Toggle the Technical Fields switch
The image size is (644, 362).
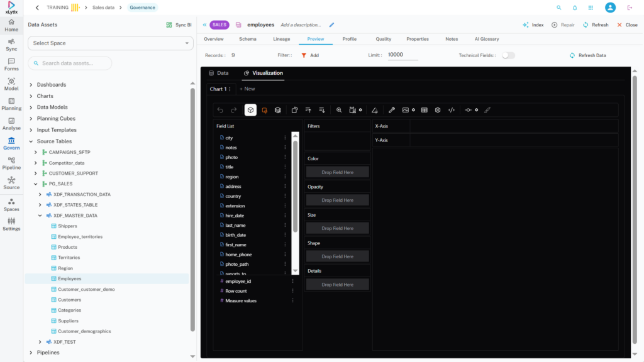click(x=508, y=55)
